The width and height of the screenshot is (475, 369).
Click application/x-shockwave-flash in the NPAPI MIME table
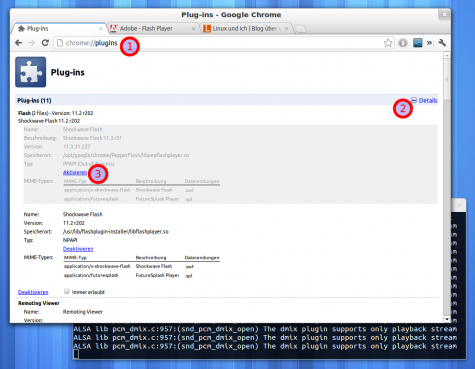97,266
